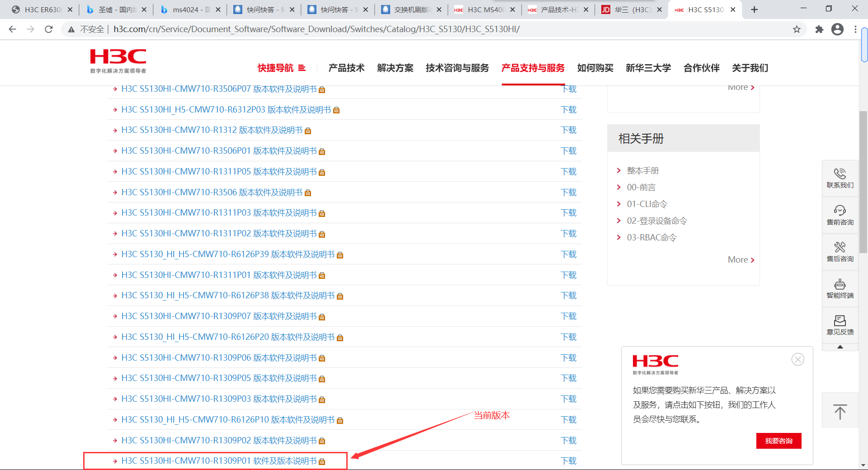Click the 联系我们 phone icon

[840, 174]
